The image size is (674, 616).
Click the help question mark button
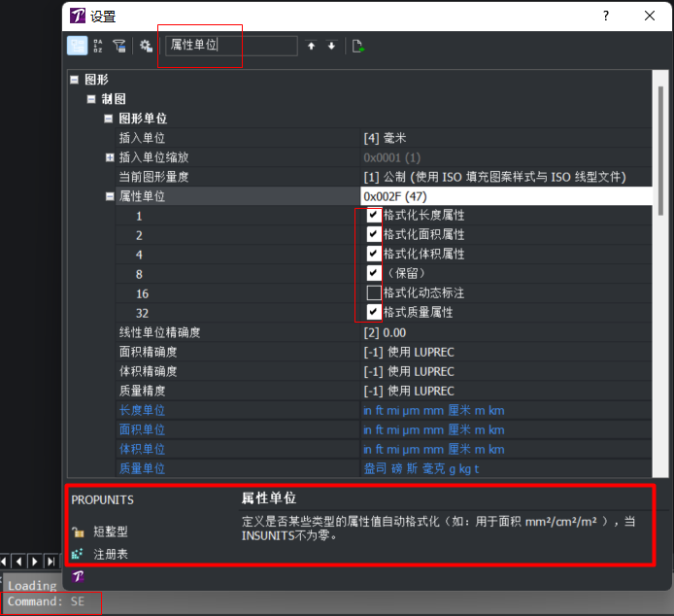click(x=606, y=16)
